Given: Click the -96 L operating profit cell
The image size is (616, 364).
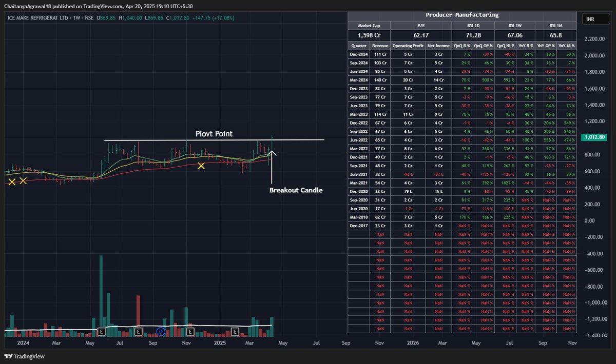Looking at the screenshot, I should [x=408, y=174].
